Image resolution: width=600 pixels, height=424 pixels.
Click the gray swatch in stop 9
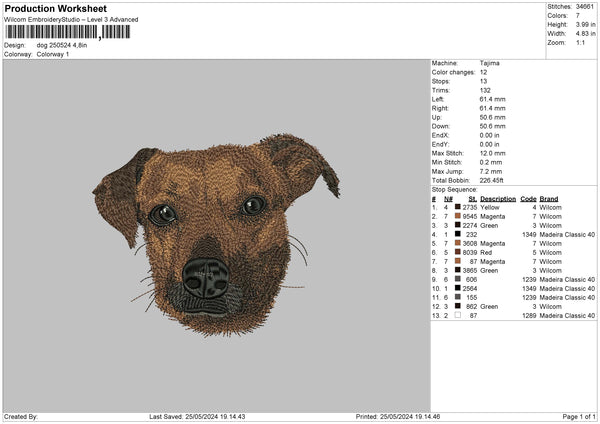click(x=458, y=279)
